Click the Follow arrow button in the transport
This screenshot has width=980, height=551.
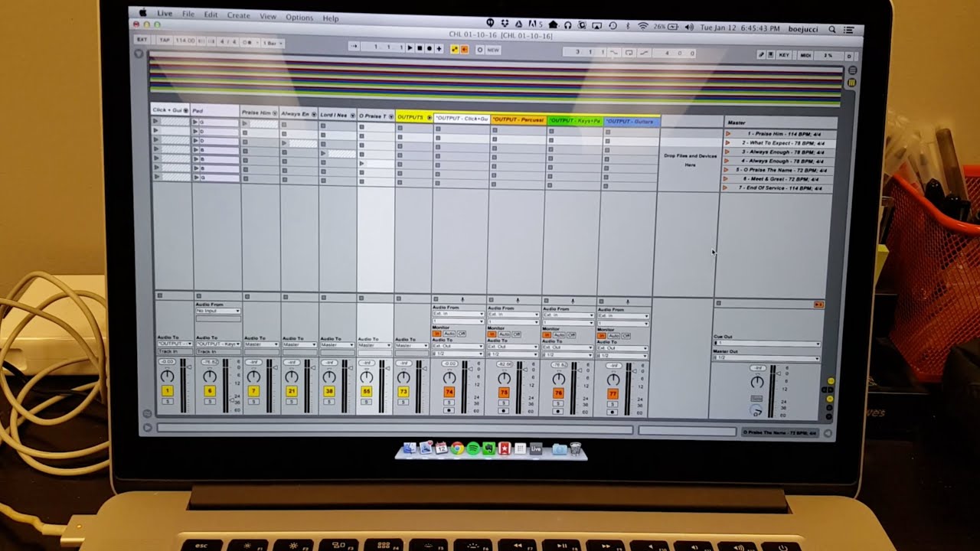click(x=354, y=47)
